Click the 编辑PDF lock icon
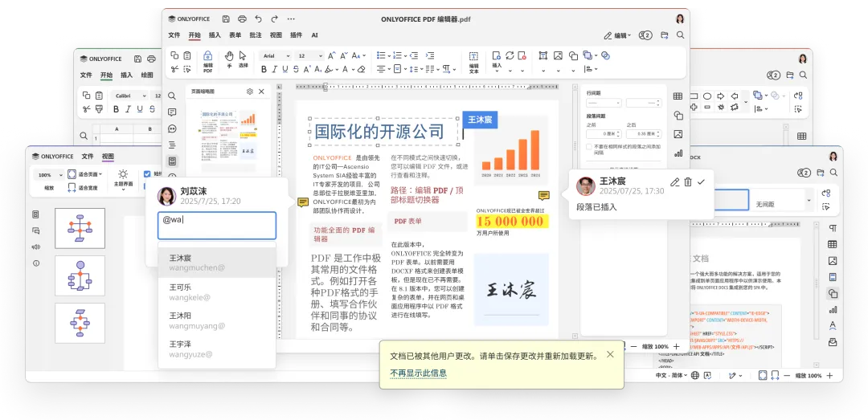Screen dimensions: 868x420 pyautogui.click(x=208, y=56)
